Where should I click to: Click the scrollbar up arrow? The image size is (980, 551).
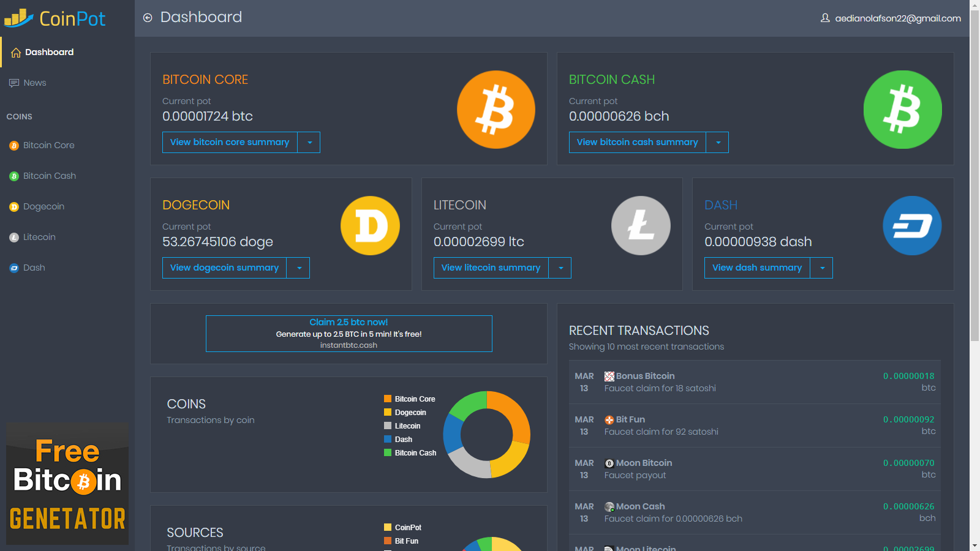[975, 5]
